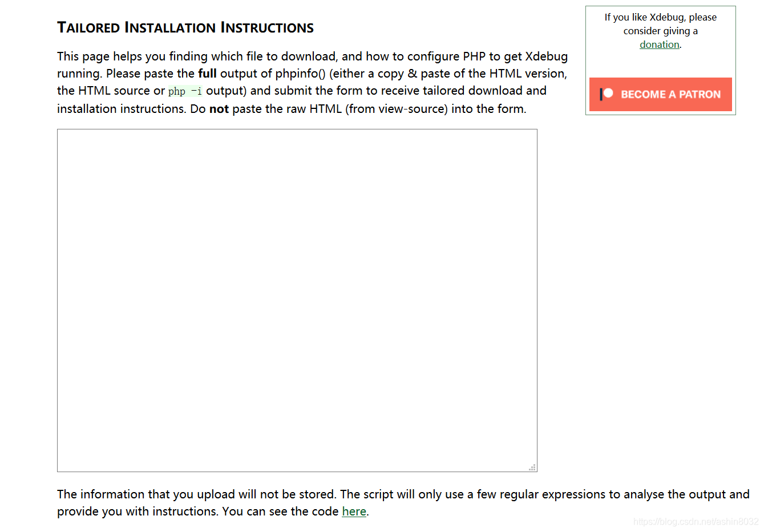The width and height of the screenshot is (764, 532).
Task: Click the textarea resize grip handle
Action: [532, 467]
